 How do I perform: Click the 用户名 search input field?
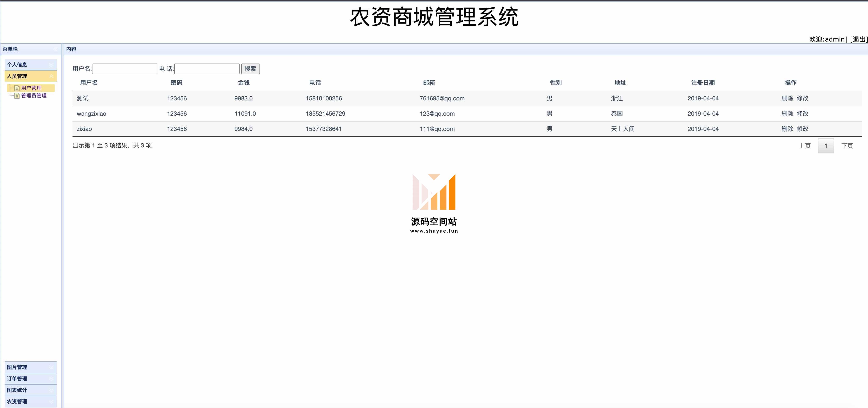pyautogui.click(x=125, y=69)
